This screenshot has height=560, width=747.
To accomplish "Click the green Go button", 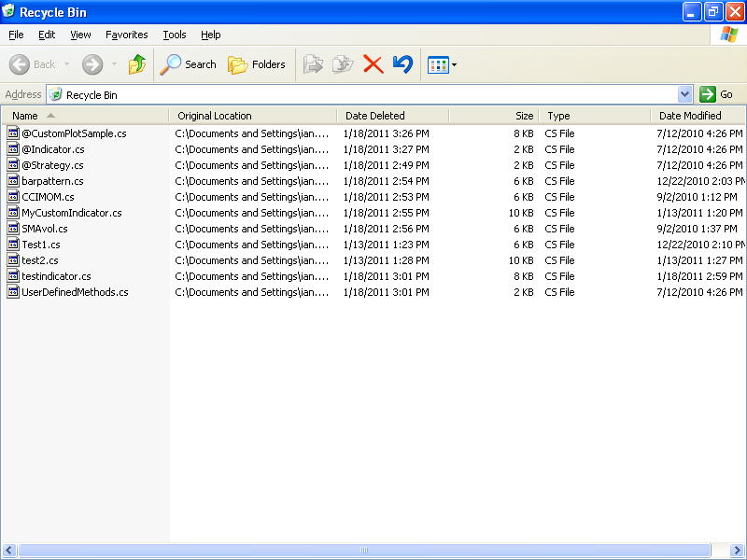I will (x=716, y=94).
